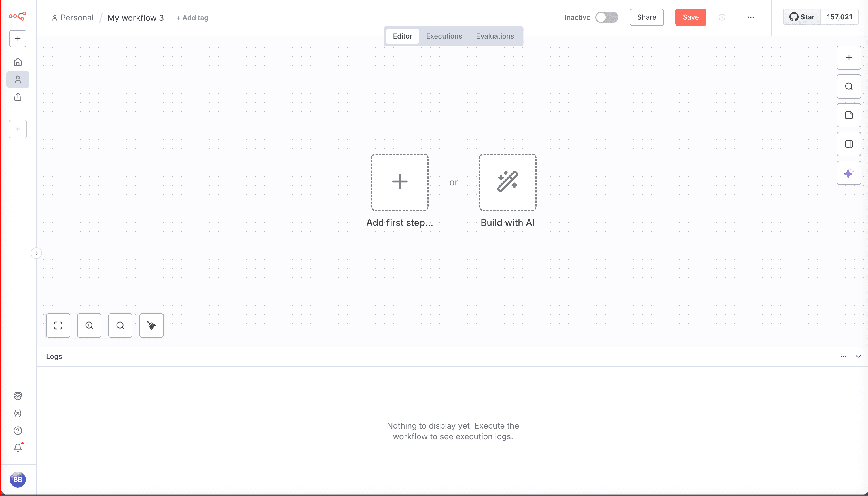
Task: Zoom in on the canvas
Action: (89, 325)
